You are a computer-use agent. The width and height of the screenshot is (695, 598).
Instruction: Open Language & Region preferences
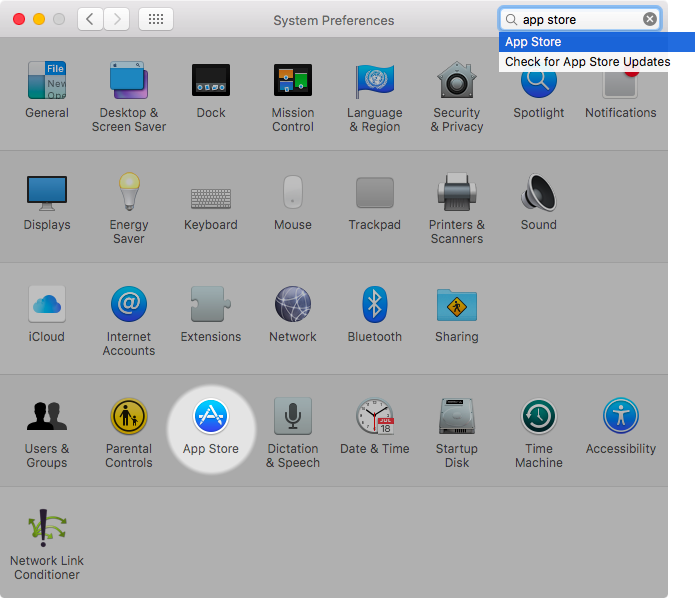point(375,97)
